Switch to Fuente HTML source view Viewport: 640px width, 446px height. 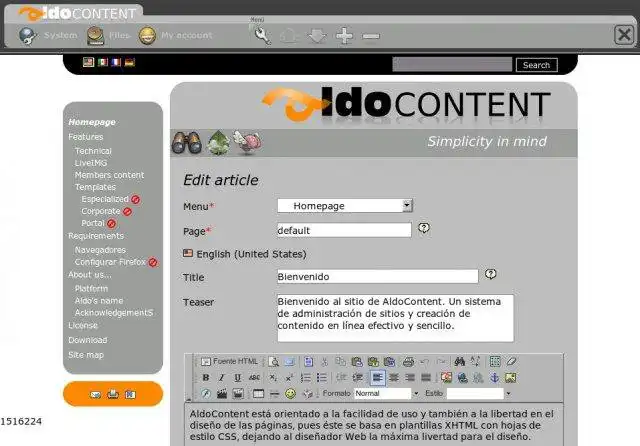tap(229, 362)
